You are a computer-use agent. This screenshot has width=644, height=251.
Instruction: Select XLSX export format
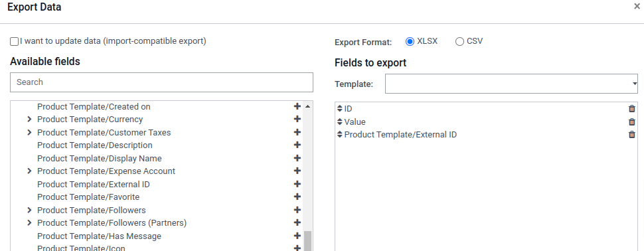[410, 41]
